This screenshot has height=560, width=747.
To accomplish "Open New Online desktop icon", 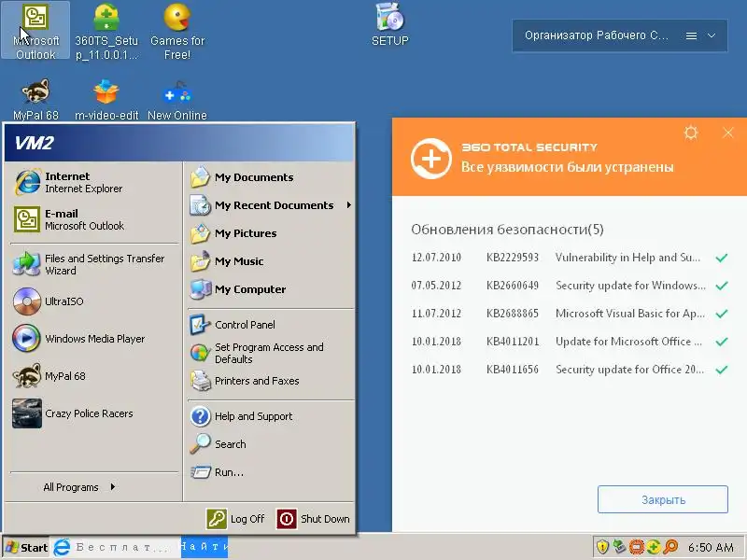I will (x=177, y=99).
